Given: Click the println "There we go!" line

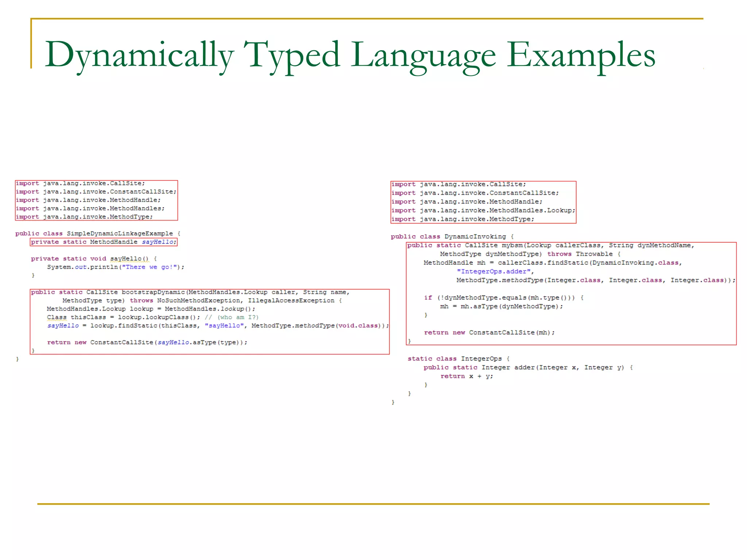Looking at the screenshot, I should click(x=116, y=267).
